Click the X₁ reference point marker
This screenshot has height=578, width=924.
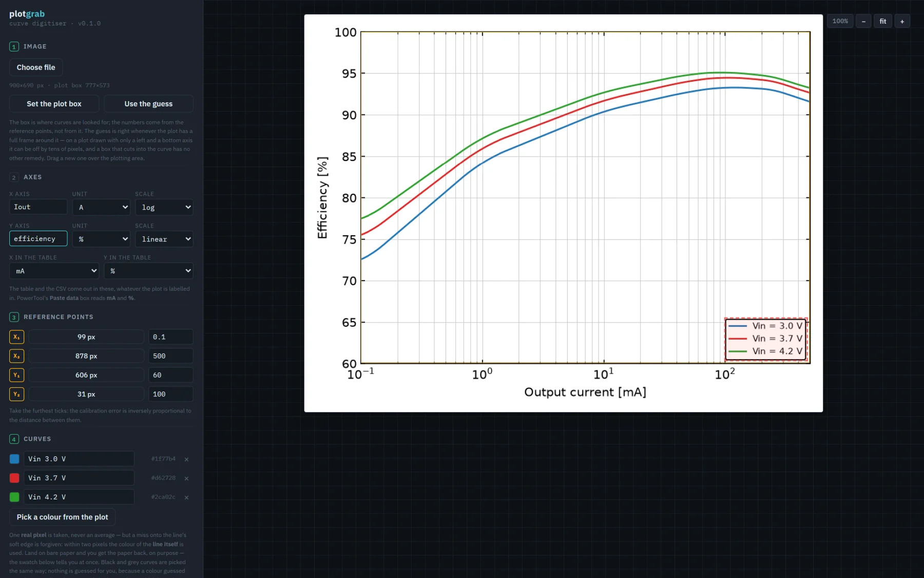pos(16,337)
